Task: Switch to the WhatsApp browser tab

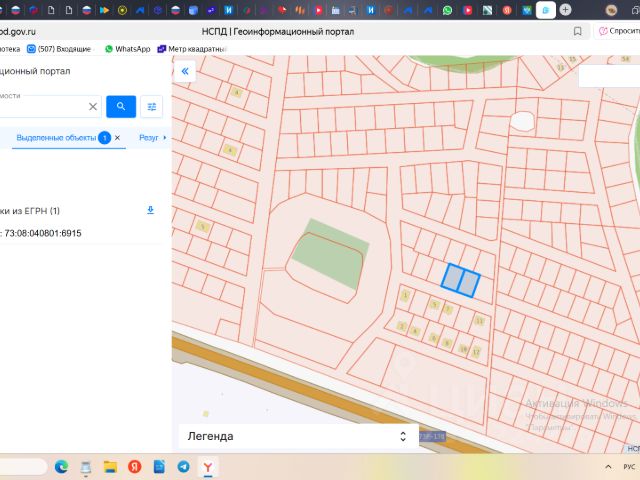Action: coord(447,10)
